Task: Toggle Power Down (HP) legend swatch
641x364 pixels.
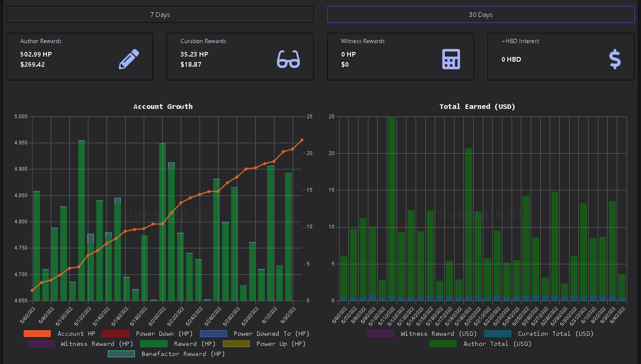Action: tap(115, 334)
